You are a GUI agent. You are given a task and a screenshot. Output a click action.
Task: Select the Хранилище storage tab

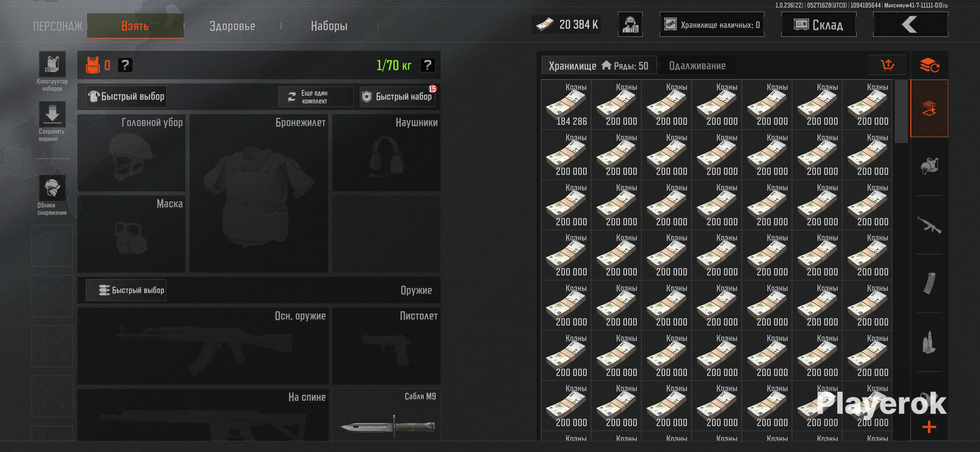(599, 66)
